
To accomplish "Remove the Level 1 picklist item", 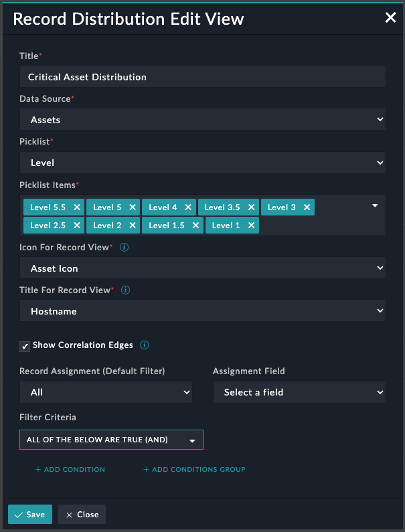I will [x=251, y=226].
